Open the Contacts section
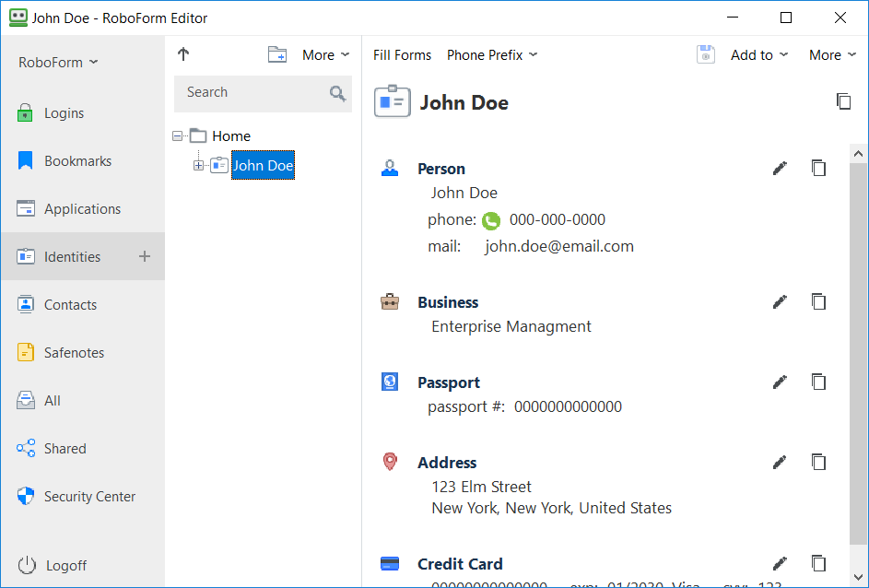 coord(83,305)
